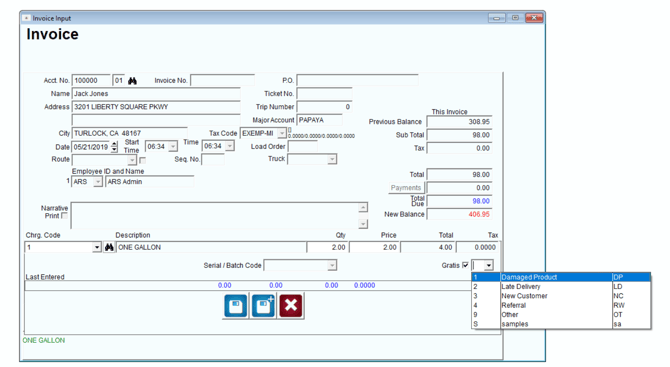Uncheck the Gratis checkbox
The height and width of the screenshot is (367, 670).
tap(465, 265)
